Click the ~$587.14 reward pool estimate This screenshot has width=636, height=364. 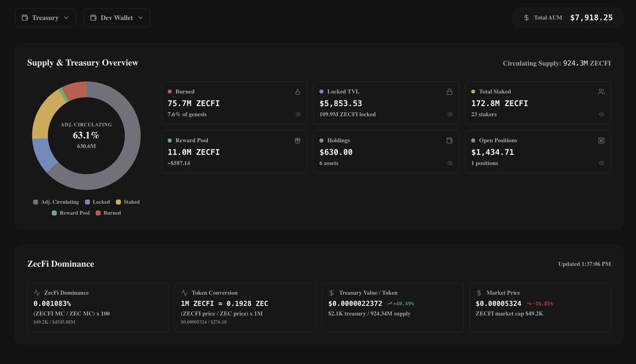tap(179, 163)
